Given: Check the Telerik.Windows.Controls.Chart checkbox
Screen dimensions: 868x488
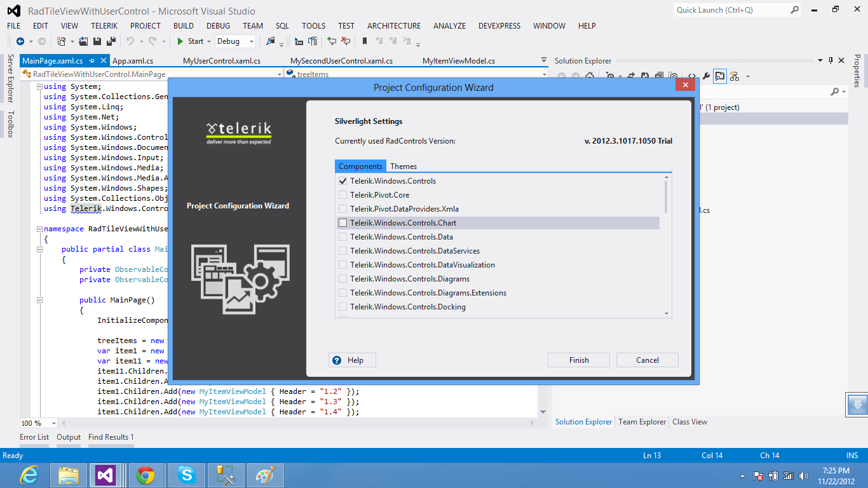Looking at the screenshot, I should (x=343, y=223).
